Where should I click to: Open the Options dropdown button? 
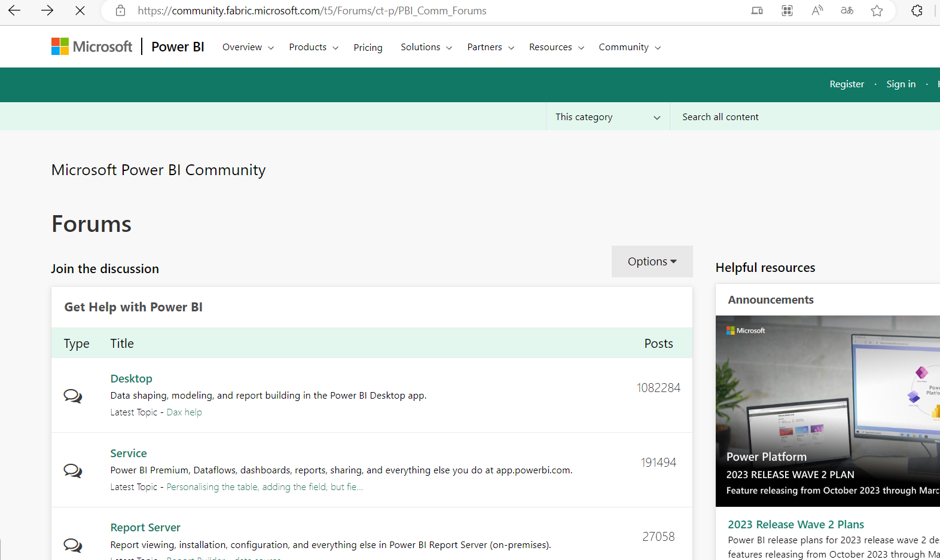652,261
